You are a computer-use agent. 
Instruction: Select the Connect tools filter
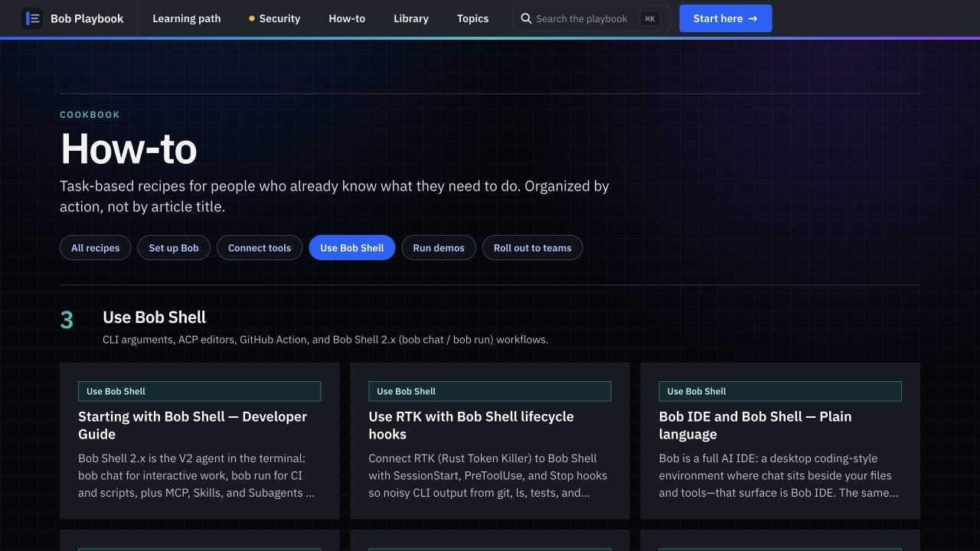click(x=260, y=248)
